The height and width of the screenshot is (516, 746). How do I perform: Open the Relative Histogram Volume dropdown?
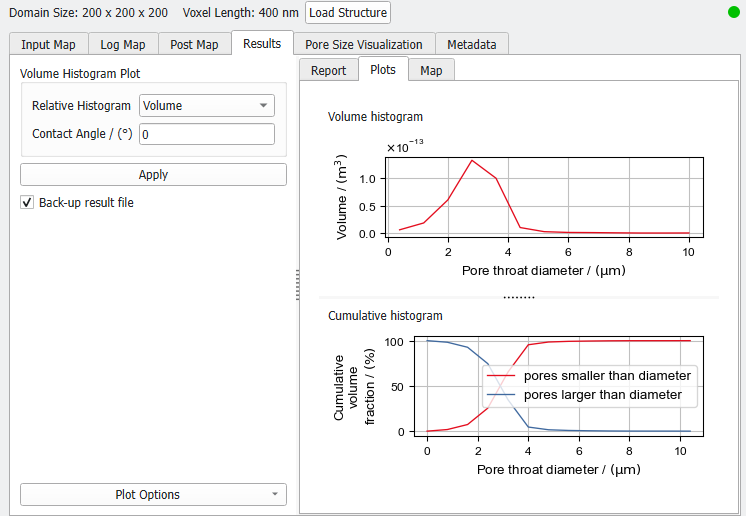pos(206,106)
